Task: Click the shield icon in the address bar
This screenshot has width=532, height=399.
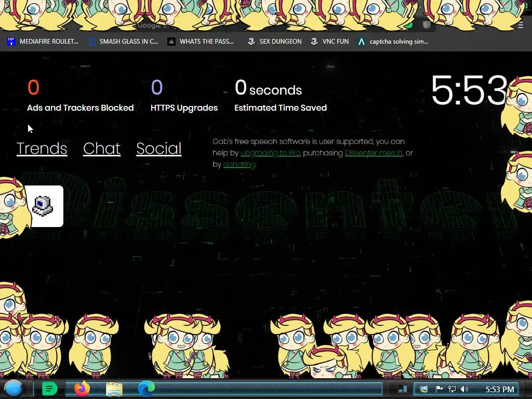Action: 427,25
